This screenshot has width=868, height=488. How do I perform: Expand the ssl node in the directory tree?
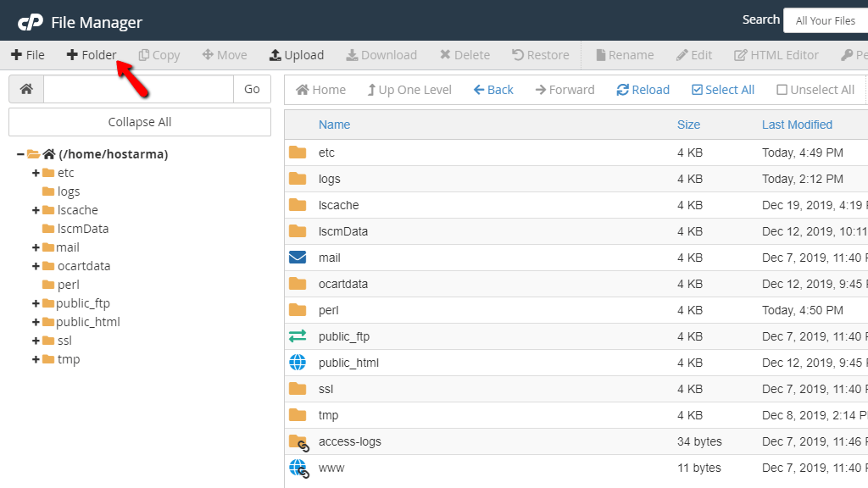point(36,341)
